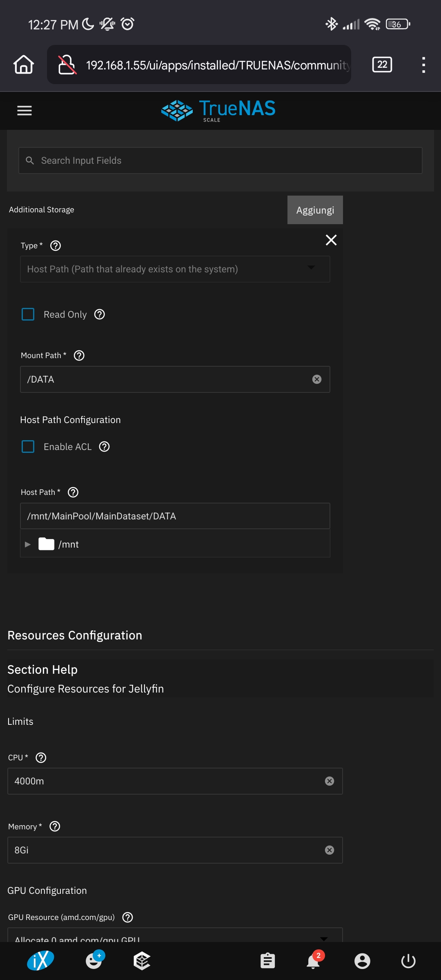Click the Search Input Fields box
This screenshot has height=980, width=441.
(x=220, y=160)
